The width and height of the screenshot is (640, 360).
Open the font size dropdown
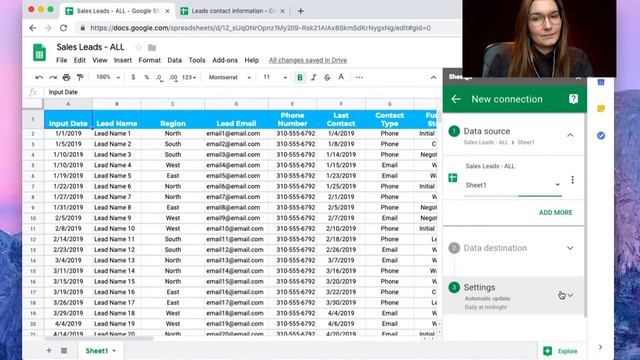pos(275,77)
